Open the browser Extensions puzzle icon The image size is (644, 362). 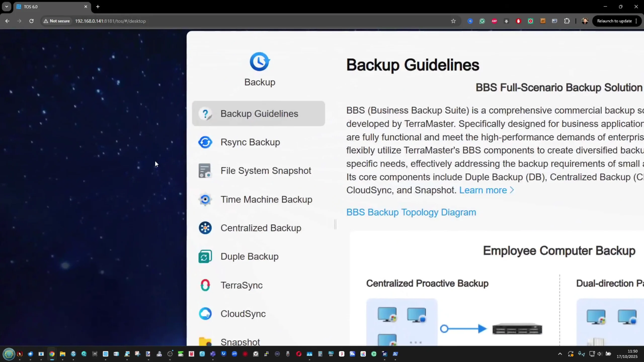click(x=567, y=21)
